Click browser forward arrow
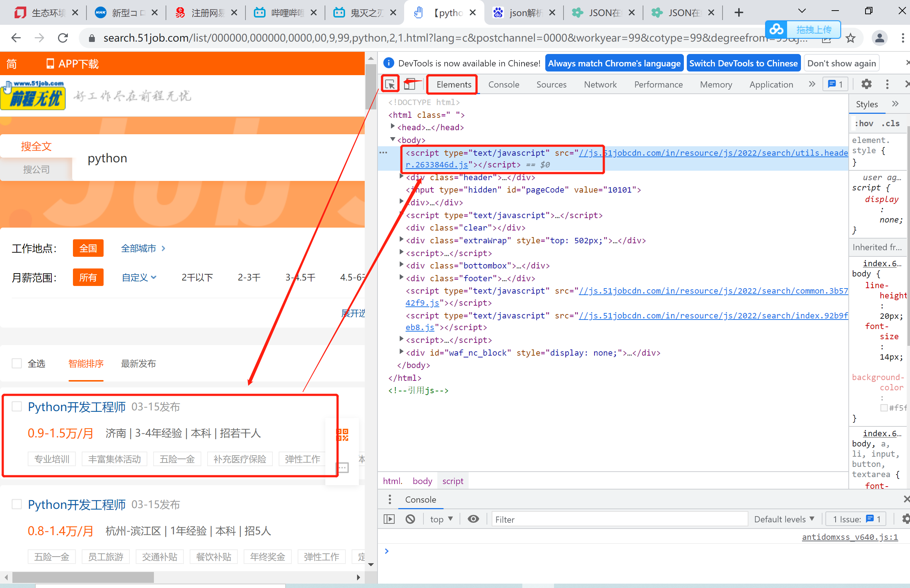The height and width of the screenshot is (588, 910). click(39, 38)
